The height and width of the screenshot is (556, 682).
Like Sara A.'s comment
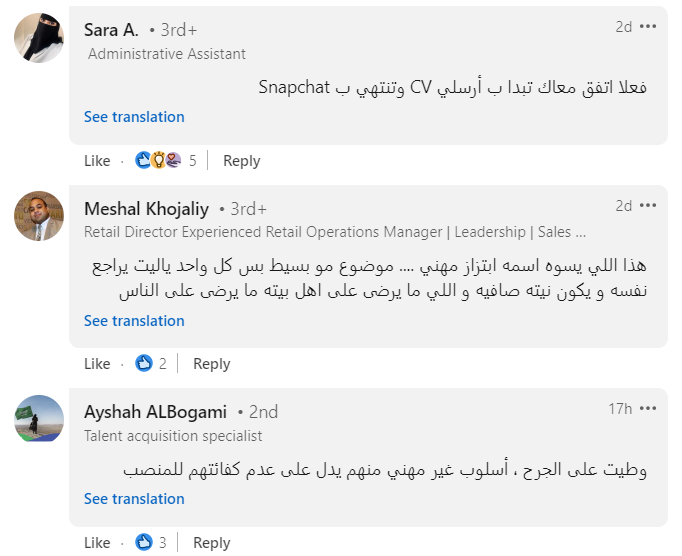tap(97, 160)
